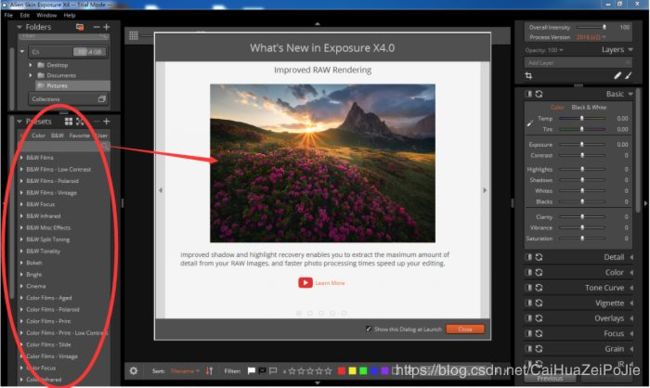Viewport: 650px width, 388px height.
Task: Expand the B&W Films preset group
Action: pyautogui.click(x=22, y=158)
